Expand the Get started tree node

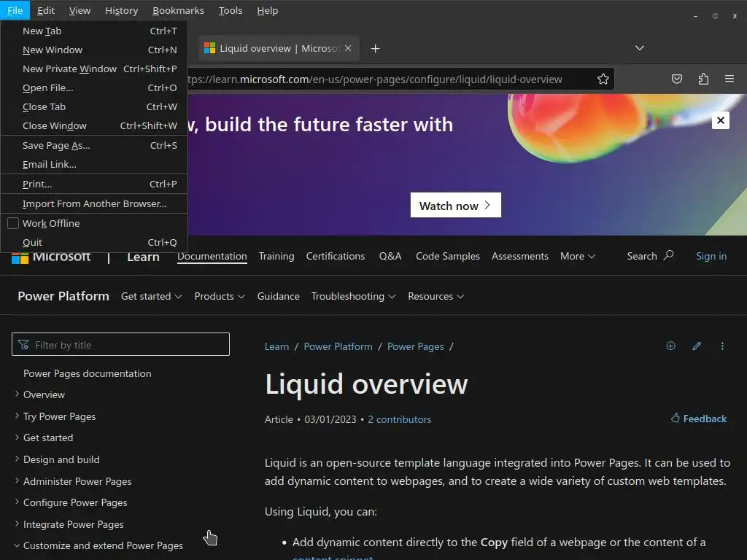coord(17,437)
